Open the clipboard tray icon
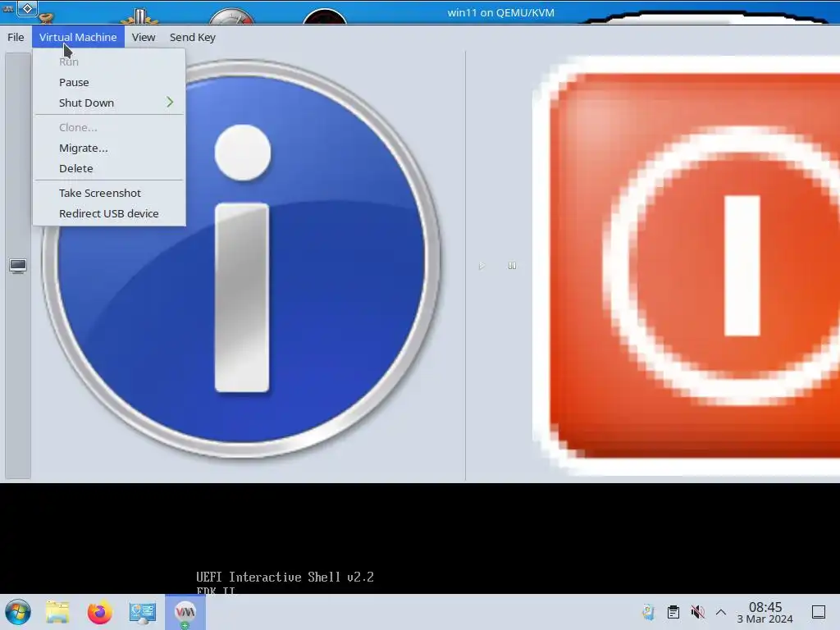840x630 pixels. (673, 612)
